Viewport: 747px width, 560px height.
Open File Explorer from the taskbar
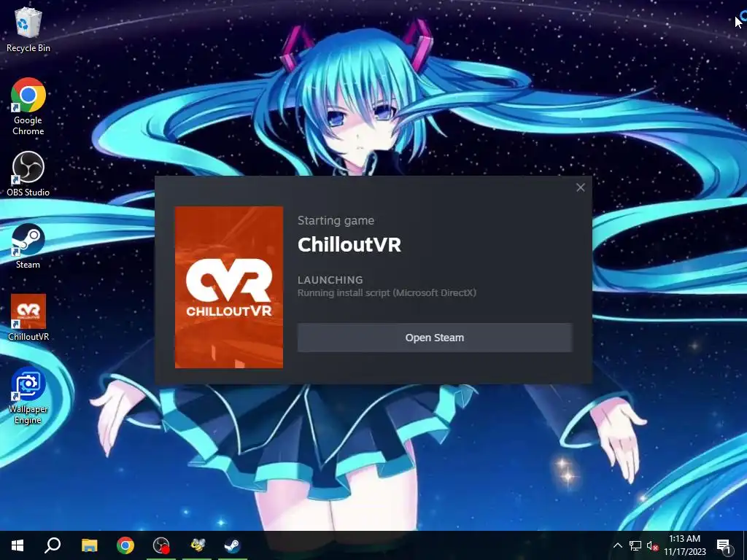tap(89, 545)
